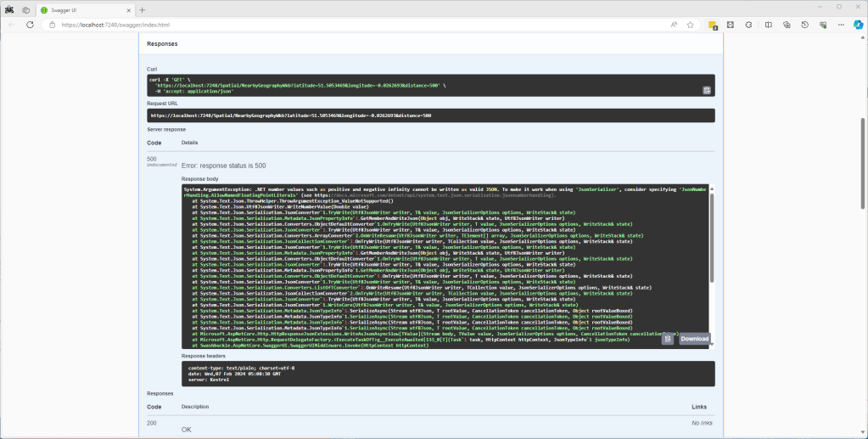Image resolution: width=868 pixels, height=439 pixels.
Task: Copy the response body to clipboard
Action: coord(668,339)
